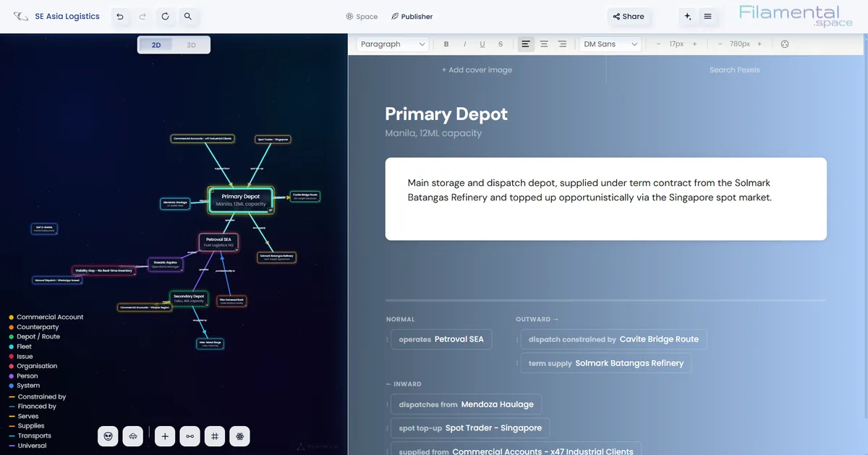Open the Spot Trader - Singapore relation chip
This screenshot has width=868, height=455.
coord(470,428)
